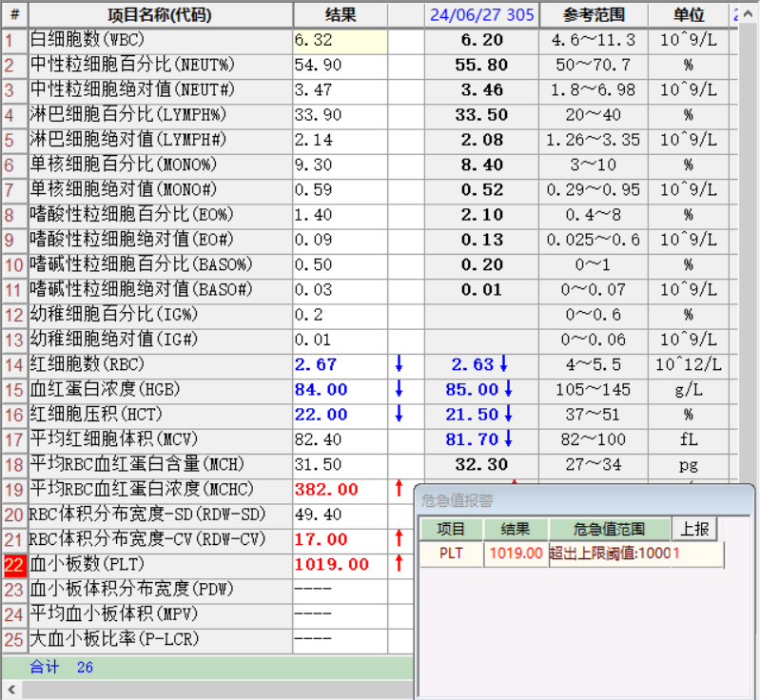Click the blue down arrow for RBC result
760x700 pixels.
click(x=399, y=364)
